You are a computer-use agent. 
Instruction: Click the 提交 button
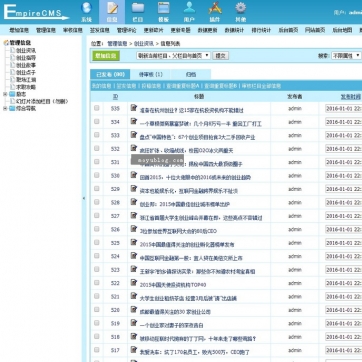tap(220, 56)
